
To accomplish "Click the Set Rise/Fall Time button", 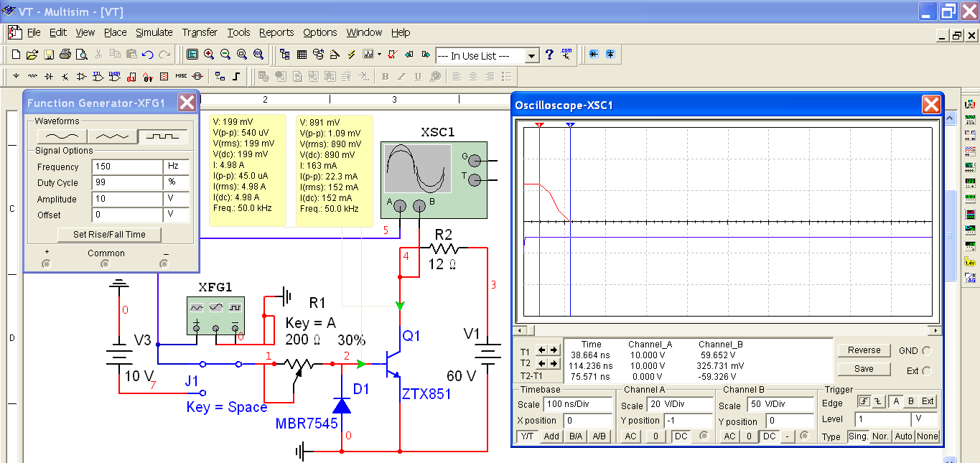I will (x=109, y=235).
